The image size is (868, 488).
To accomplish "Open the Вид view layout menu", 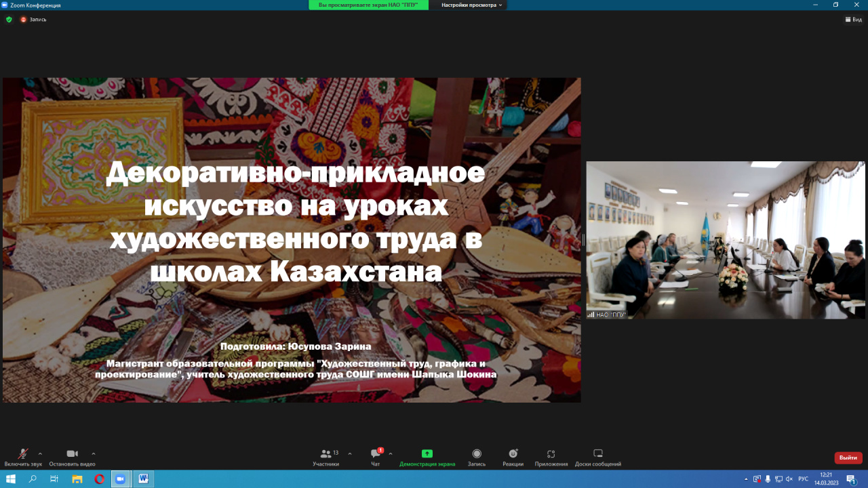I will (853, 20).
